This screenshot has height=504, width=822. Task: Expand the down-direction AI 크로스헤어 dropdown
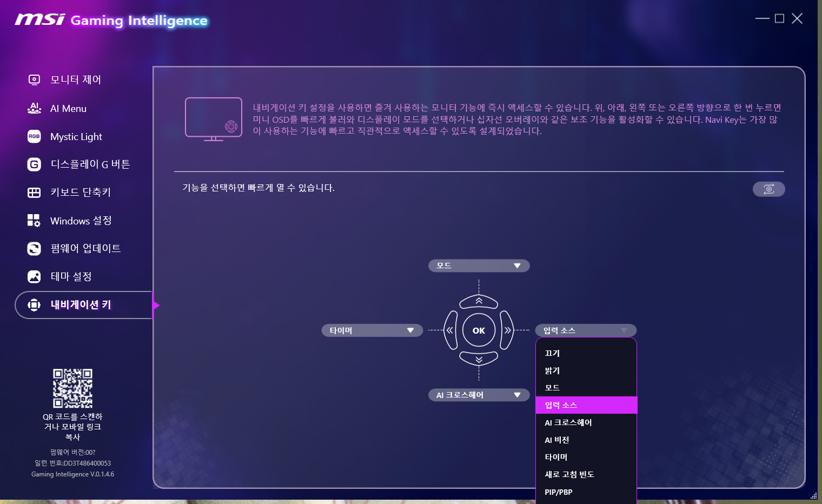479,395
